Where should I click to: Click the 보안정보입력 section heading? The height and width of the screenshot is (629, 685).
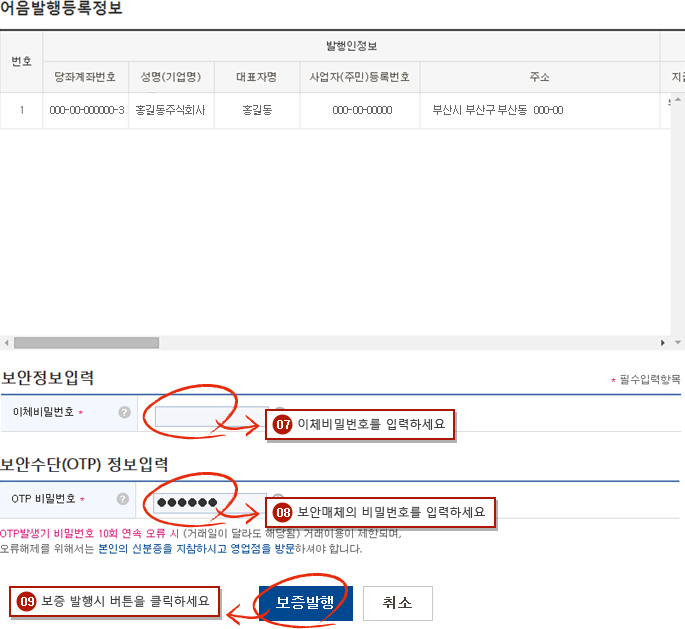click(x=47, y=378)
